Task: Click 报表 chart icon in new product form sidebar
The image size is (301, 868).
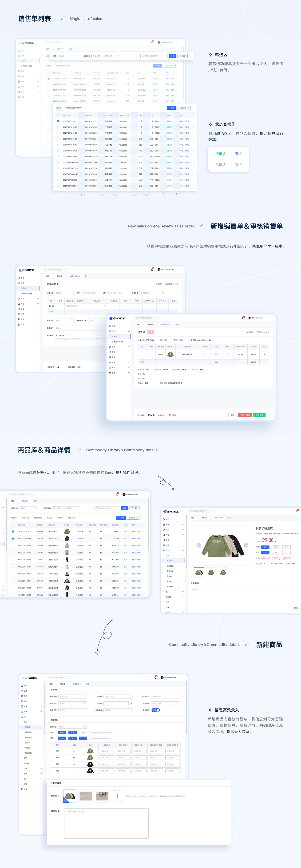Action: click(x=22, y=712)
